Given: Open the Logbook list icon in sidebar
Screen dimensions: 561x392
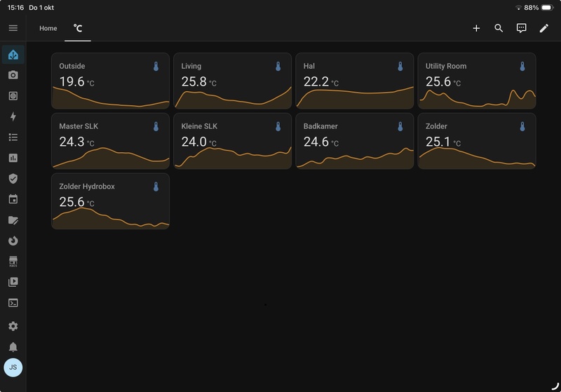Looking at the screenshot, I should coord(13,137).
